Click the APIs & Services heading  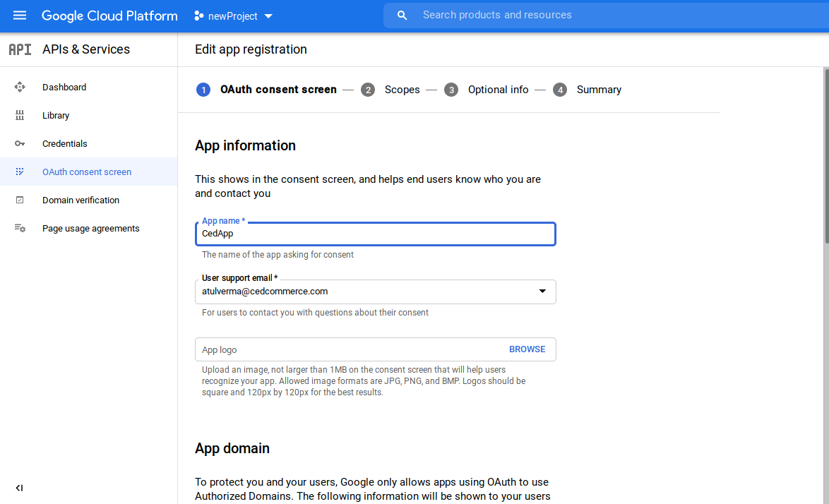pyautogui.click(x=86, y=49)
